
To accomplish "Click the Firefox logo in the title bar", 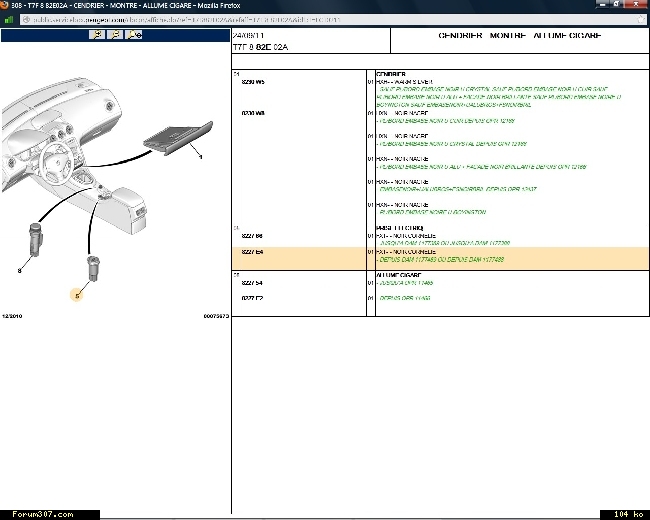I will (x=4, y=5).
